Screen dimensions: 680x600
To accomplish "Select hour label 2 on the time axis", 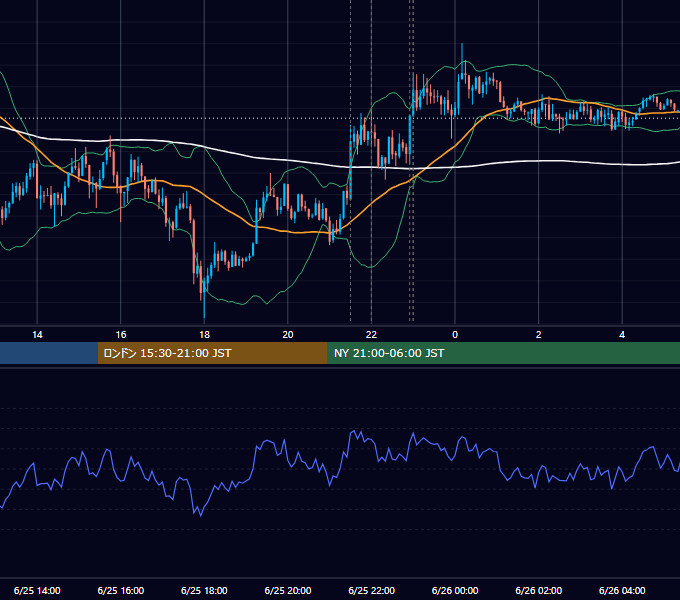I will point(539,335).
